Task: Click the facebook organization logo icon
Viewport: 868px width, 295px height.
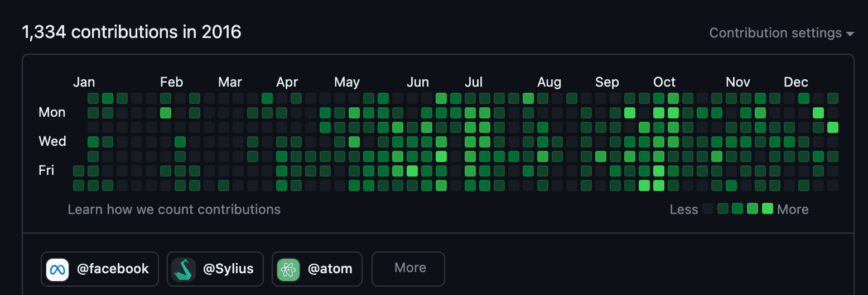Action: coord(57,269)
